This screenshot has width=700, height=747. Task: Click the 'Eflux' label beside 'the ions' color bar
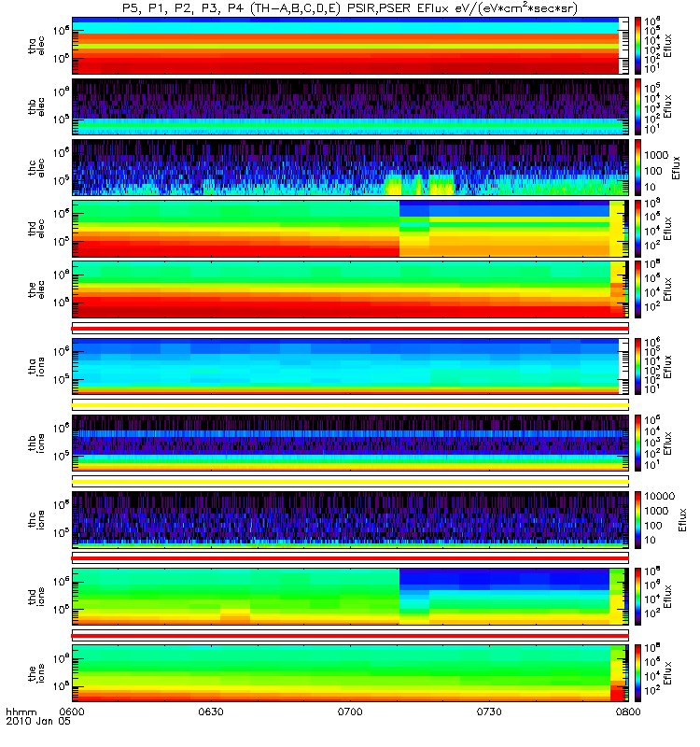(667, 673)
